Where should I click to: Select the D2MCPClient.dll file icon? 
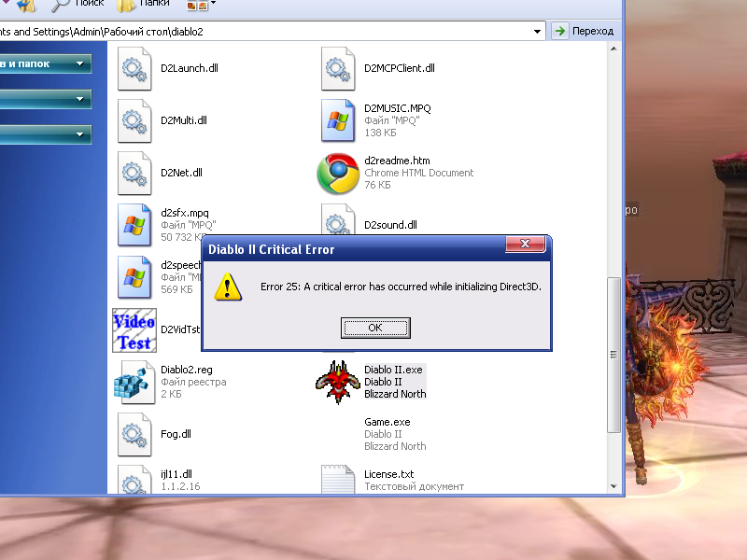tap(338, 68)
